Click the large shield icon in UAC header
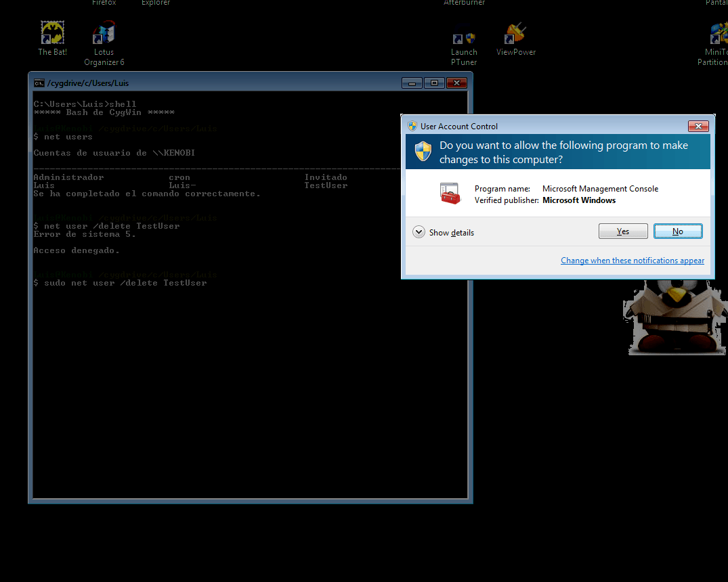 coord(423,151)
